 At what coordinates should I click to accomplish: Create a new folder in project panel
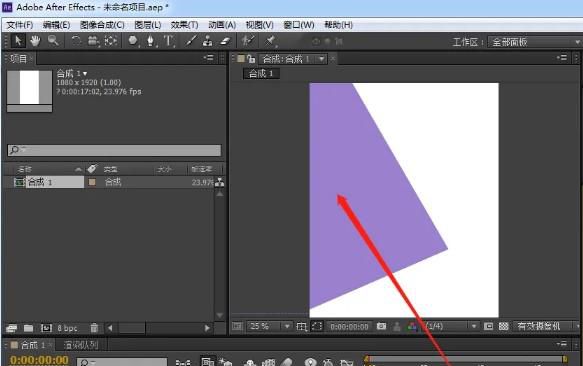[x=29, y=328]
